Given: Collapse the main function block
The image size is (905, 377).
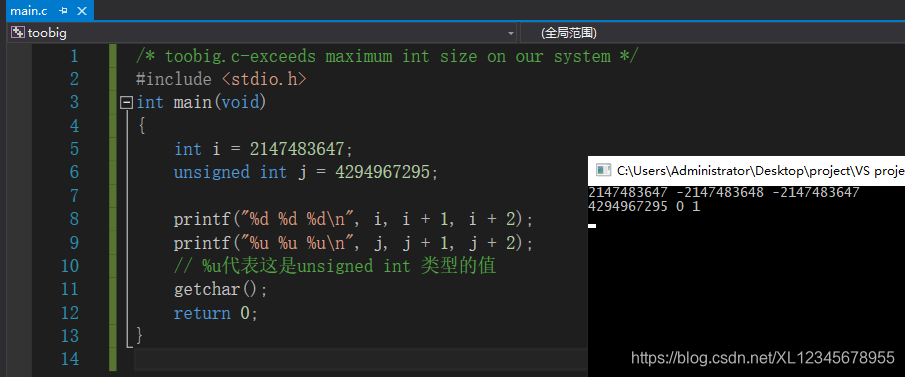Looking at the screenshot, I should point(126,103).
